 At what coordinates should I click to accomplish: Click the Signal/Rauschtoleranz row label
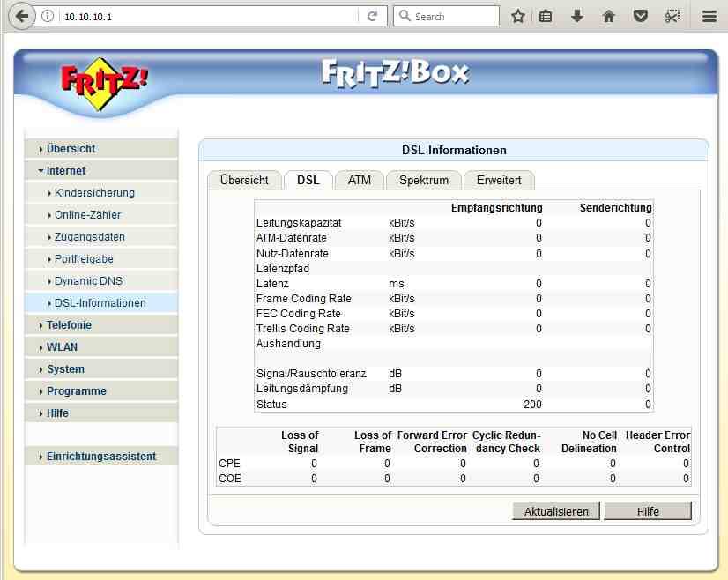311,374
